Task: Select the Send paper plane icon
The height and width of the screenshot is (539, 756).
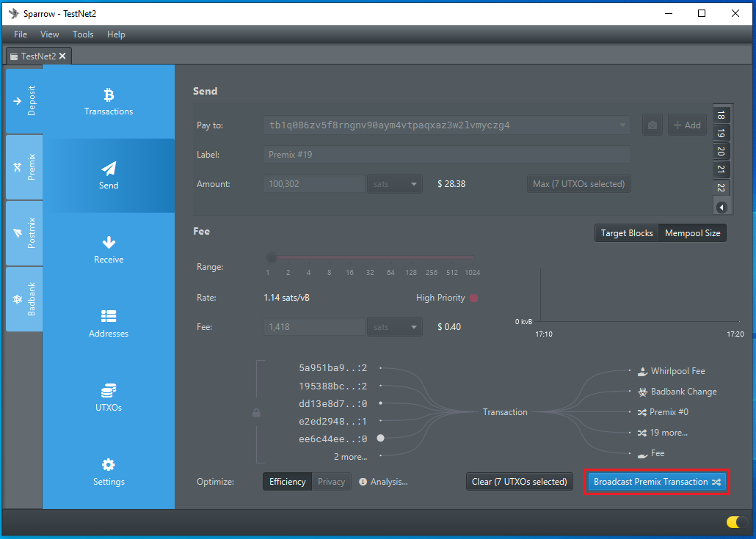Action: [x=109, y=168]
